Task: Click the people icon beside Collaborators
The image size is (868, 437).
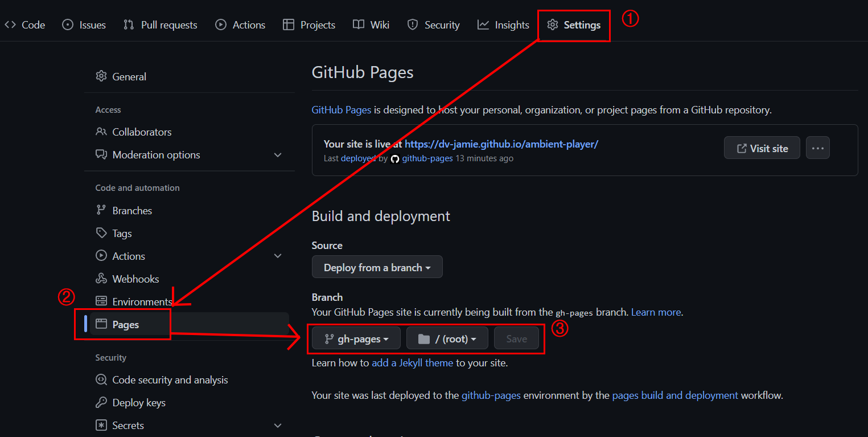Action: [101, 132]
